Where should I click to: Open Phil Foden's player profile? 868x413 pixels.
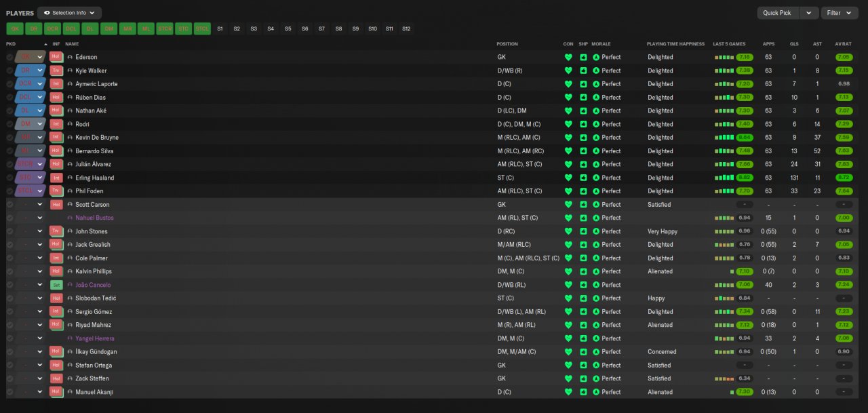point(90,191)
